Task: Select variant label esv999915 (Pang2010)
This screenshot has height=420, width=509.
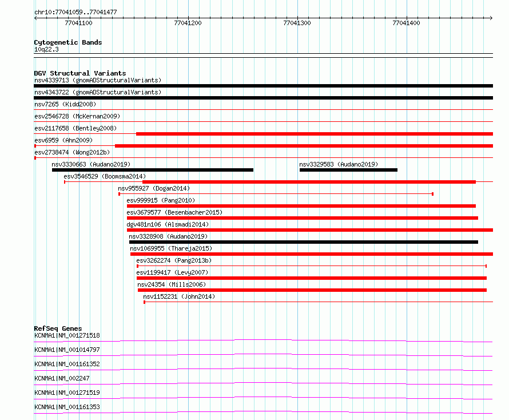Action: pyautogui.click(x=161, y=200)
